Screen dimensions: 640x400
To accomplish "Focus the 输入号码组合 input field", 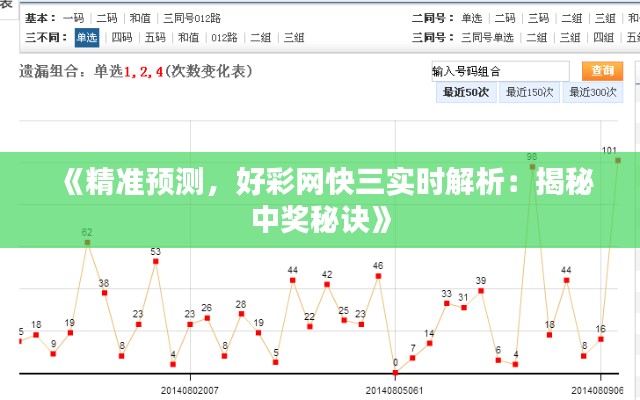I will (x=500, y=71).
